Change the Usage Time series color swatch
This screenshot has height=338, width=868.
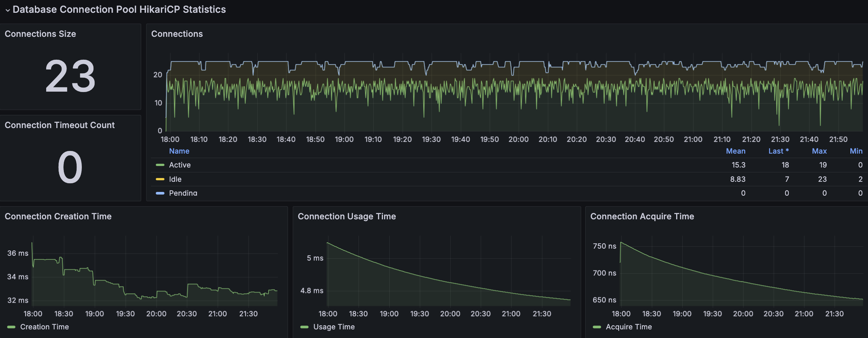tap(304, 327)
